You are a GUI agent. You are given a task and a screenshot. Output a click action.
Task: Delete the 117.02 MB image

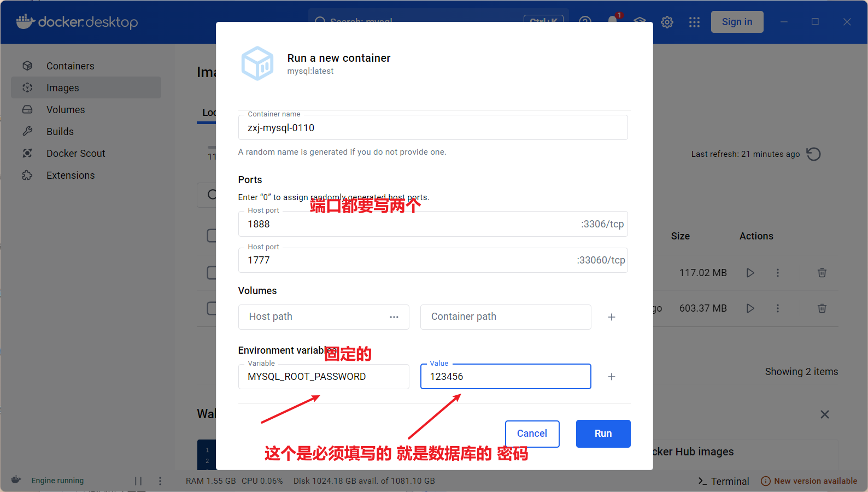(x=822, y=273)
